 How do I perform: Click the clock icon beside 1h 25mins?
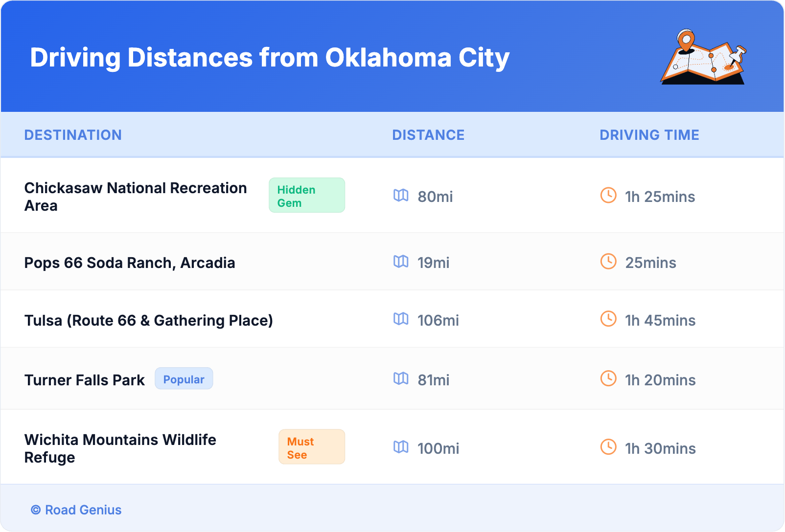(608, 196)
